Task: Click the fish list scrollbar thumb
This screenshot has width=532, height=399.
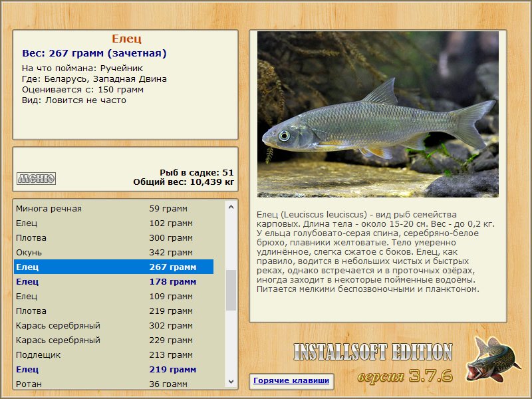Action: coord(231,290)
